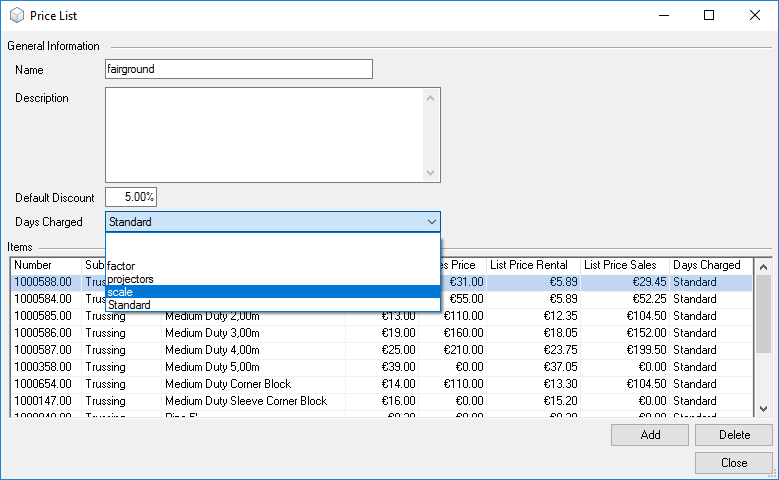This screenshot has width=779, height=480.
Task: Sort by List Price Rental column
Action: [532, 265]
